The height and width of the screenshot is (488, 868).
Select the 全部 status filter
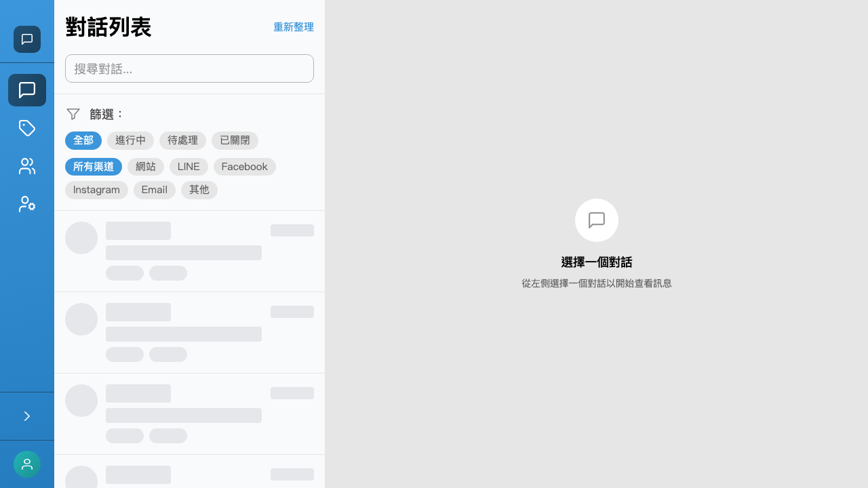pyautogui.click(x=83, y=140)
